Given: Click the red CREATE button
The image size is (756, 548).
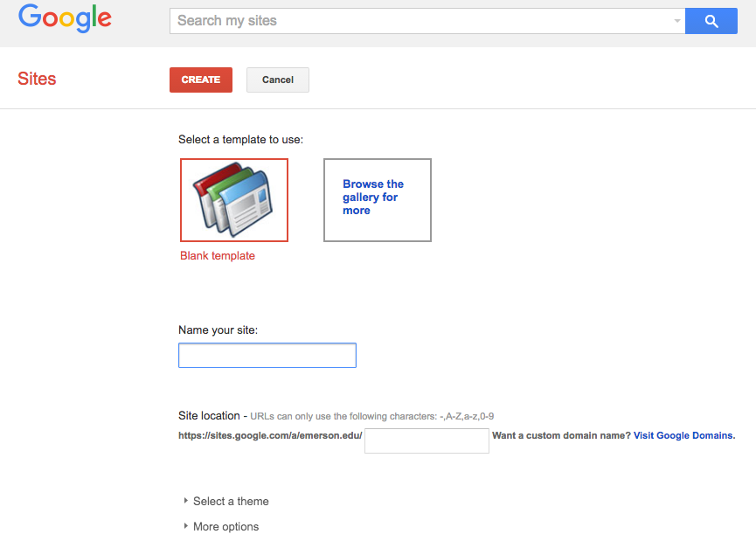Looking at the screenshot, I should point(200,80).
